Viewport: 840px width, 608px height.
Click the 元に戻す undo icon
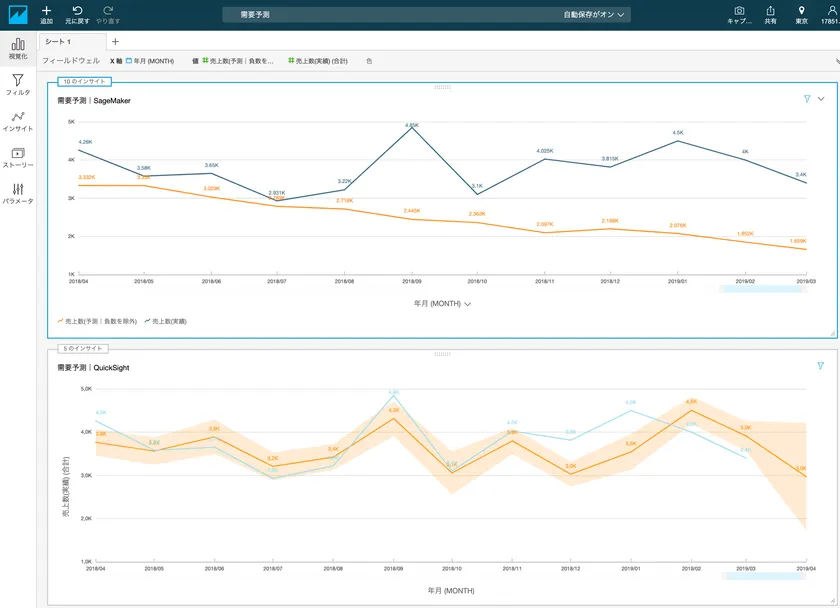(77, 11)
